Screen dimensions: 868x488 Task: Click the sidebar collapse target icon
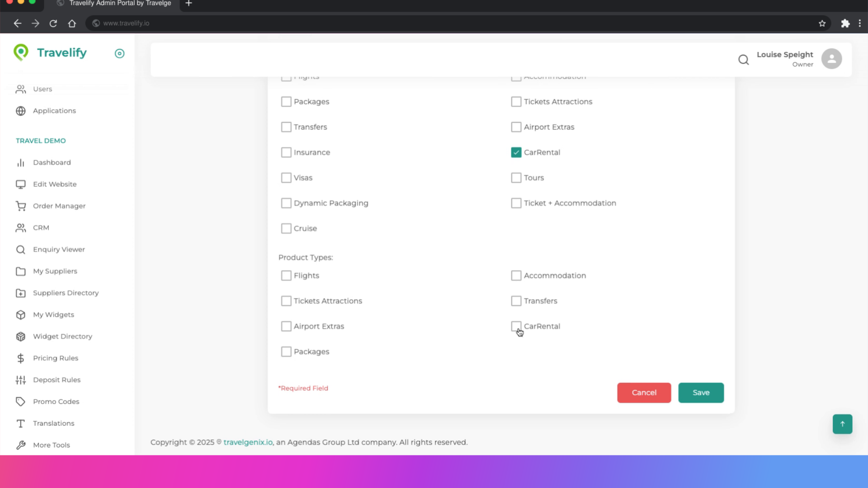coord(119,53)
